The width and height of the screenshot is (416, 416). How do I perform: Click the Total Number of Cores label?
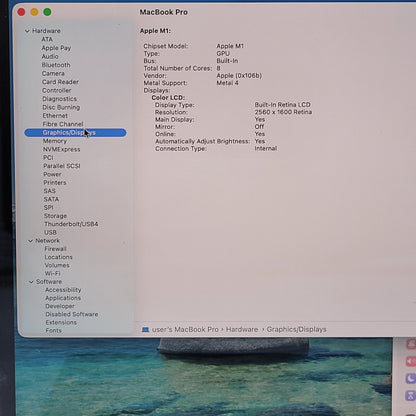178,68
